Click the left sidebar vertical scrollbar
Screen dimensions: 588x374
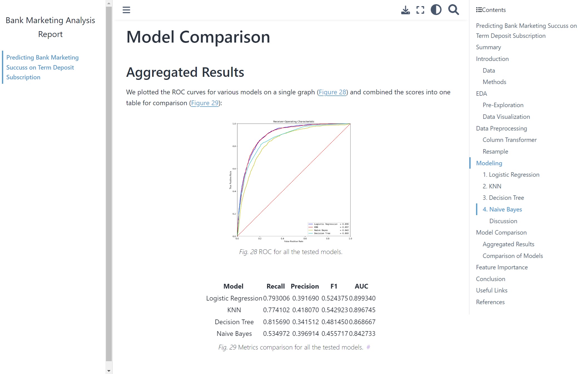point(109,184)
